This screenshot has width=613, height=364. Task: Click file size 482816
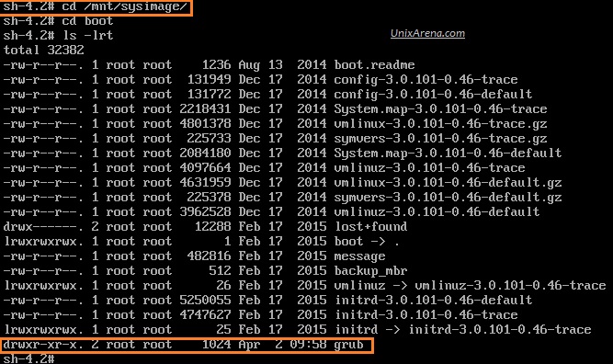click(x=210, y=256)
